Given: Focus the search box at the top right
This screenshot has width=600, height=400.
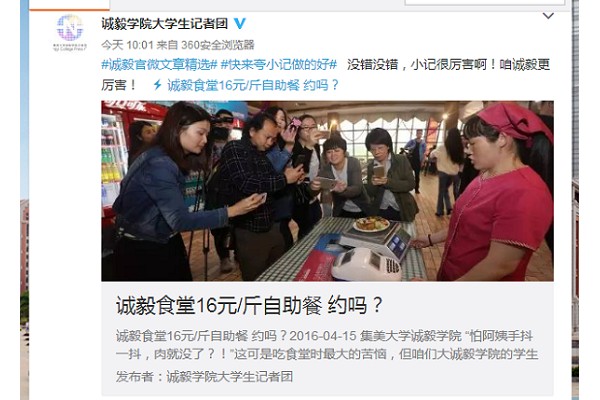Looking at the screenshot, I should click(x=484, y=2).
